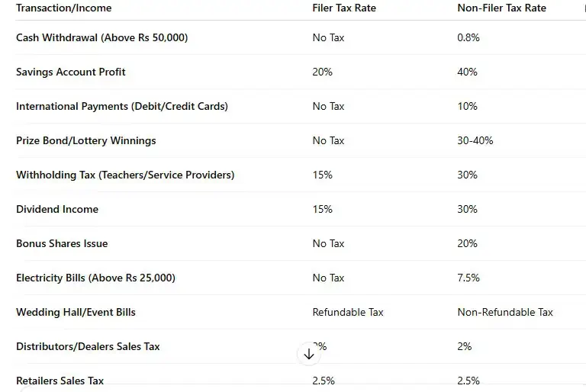Select the Dividend Income row label
Image resolution: width=586 pixels, height=392 pixels.
point(57,209)
